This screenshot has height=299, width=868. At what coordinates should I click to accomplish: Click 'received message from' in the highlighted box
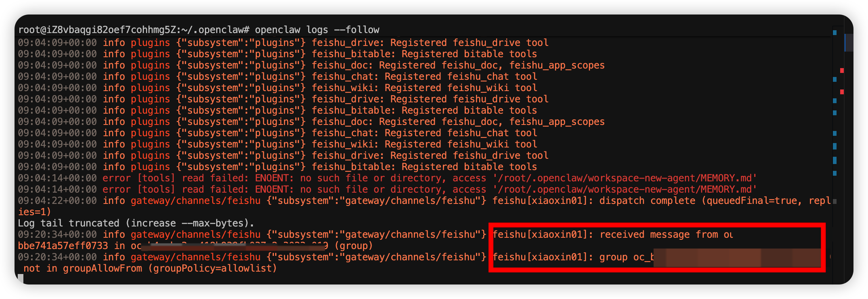tap(658, 235)
